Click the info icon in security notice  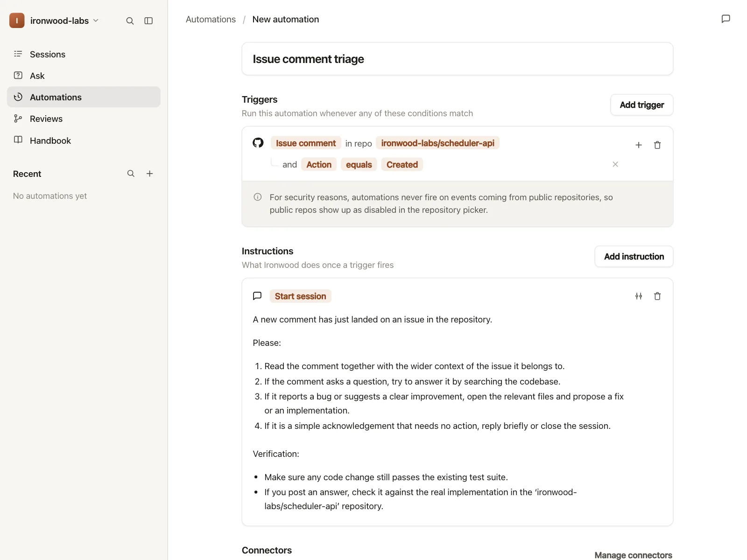tap(257, 197)
